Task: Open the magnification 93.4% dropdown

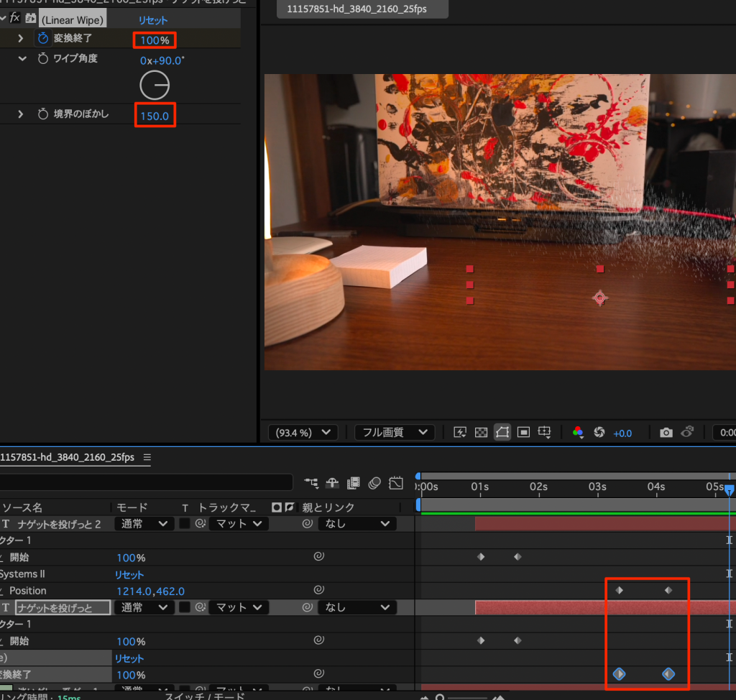Action: click(302, 433)
